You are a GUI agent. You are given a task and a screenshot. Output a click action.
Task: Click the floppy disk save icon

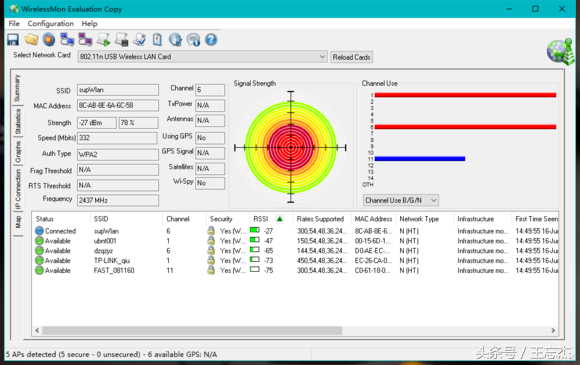pyautogui.click(x=13, y=40)
